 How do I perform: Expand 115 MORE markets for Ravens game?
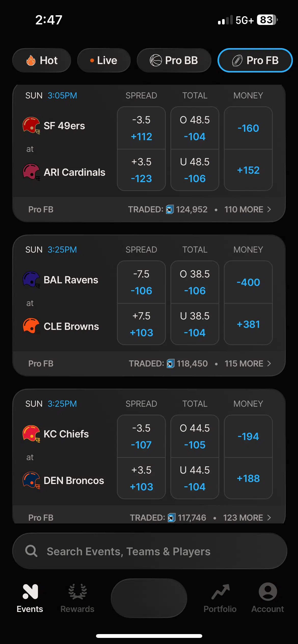coord(247,363)
